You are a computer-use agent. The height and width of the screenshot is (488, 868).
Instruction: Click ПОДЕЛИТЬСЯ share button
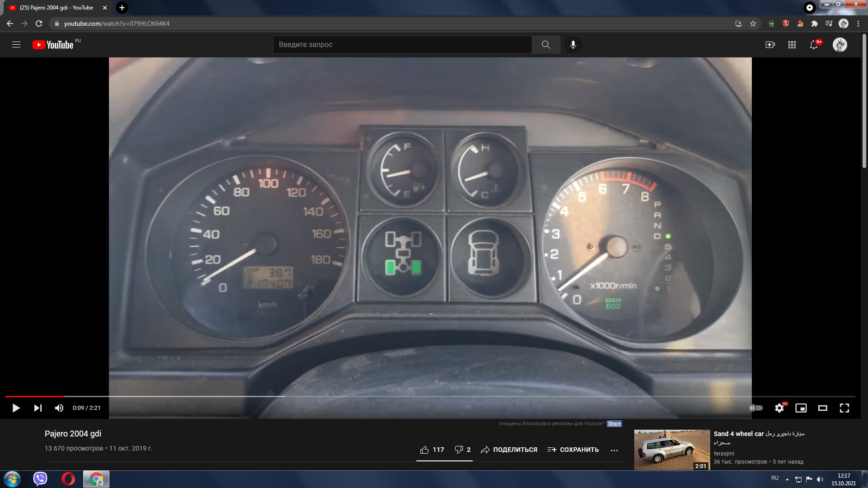(509, 450)
